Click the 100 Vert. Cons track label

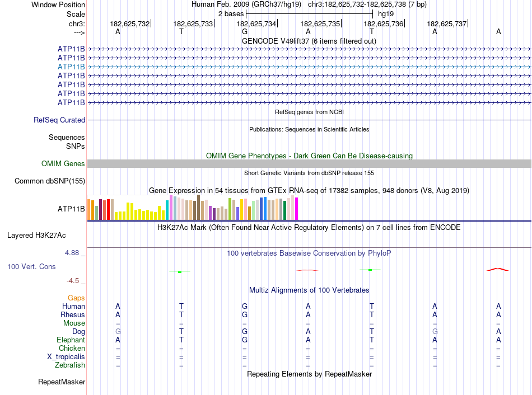[x=31, y=267]
